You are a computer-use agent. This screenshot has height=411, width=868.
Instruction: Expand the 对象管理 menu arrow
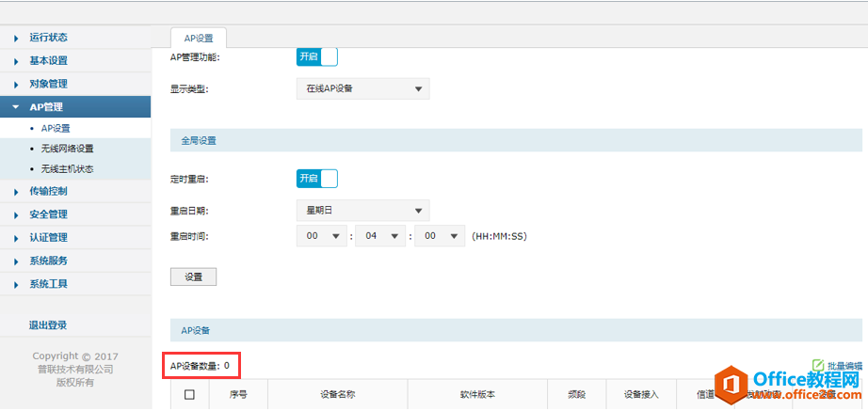[16, 85]
